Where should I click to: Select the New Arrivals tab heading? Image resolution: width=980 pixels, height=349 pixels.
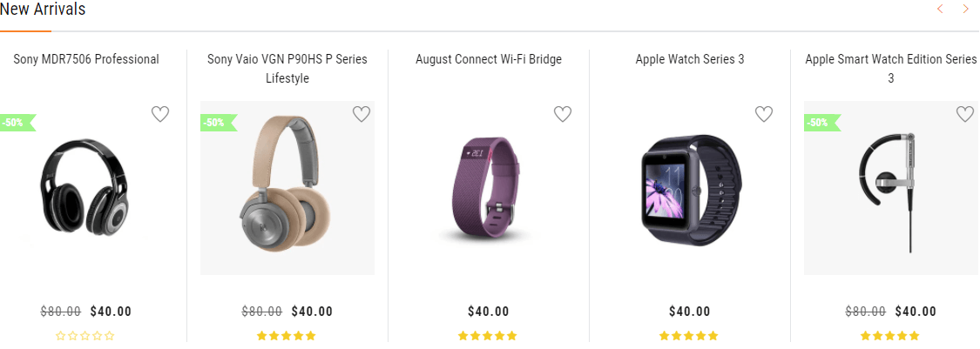coord(43,10)
